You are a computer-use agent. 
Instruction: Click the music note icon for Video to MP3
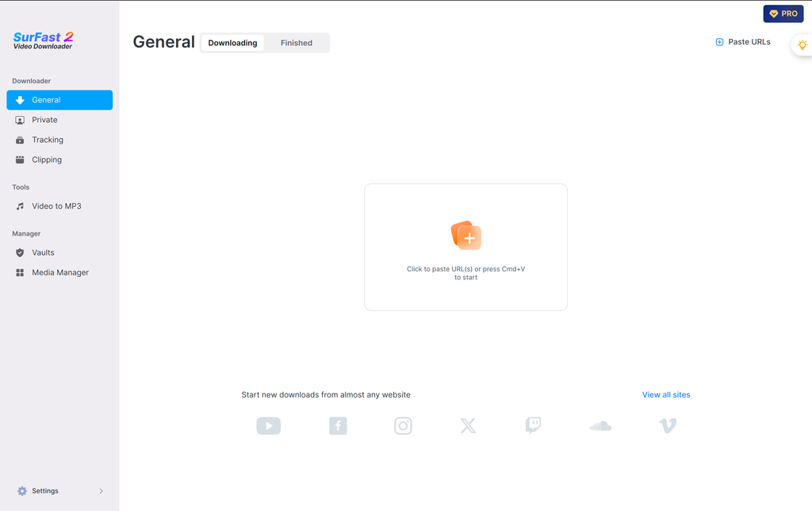(20, 206)
